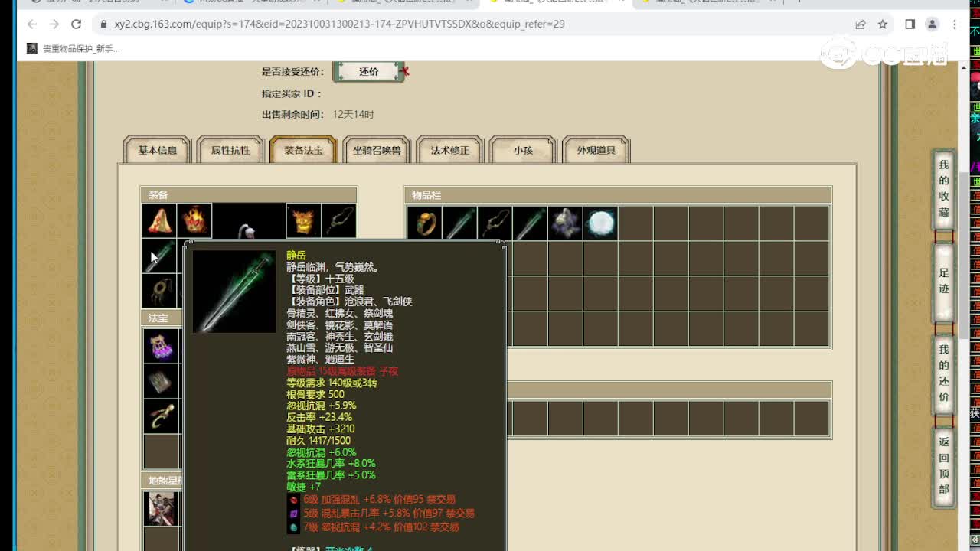
Task: Click the purple rock item in inventory
Action: pyautogui.click(x=565, y=223)
